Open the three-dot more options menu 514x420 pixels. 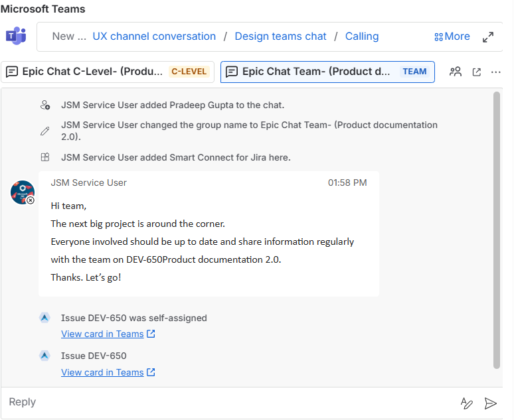point(495,72)
